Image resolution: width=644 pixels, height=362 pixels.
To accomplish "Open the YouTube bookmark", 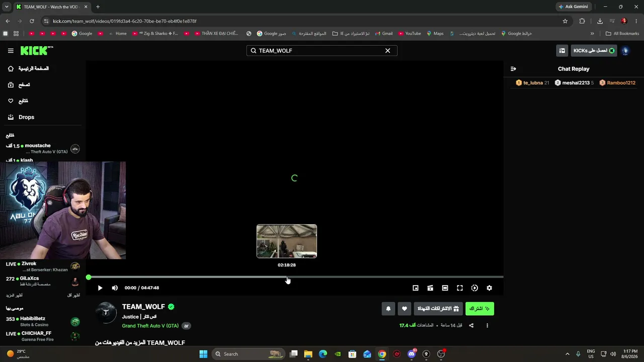I will [x=410, y=34].
